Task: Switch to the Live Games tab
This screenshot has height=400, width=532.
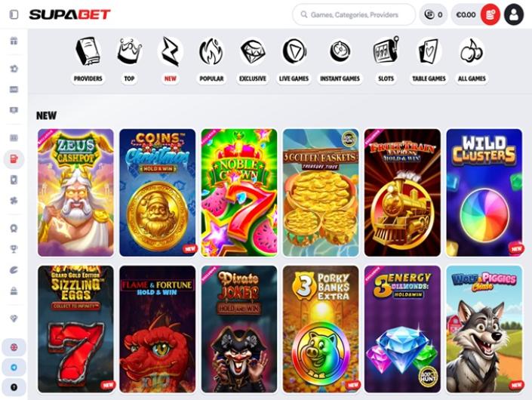Action: [294, 78]
